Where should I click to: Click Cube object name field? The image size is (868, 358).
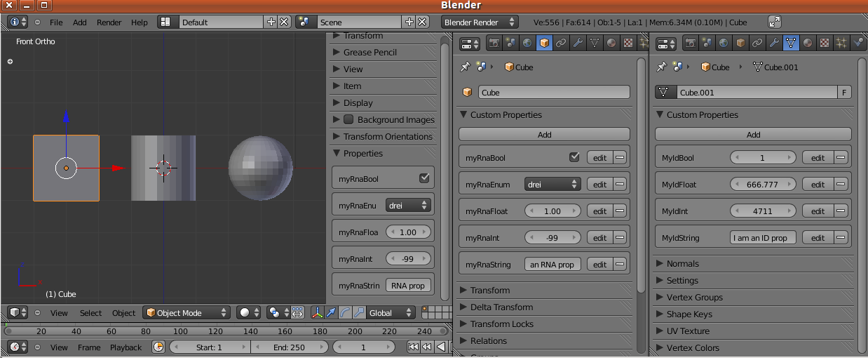tap(554, 93)
